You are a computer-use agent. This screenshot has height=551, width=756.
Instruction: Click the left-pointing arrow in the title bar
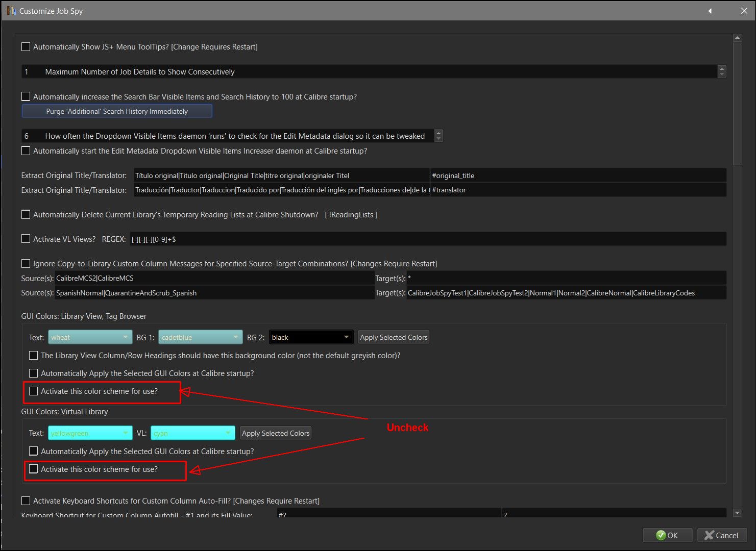(710, 11)
